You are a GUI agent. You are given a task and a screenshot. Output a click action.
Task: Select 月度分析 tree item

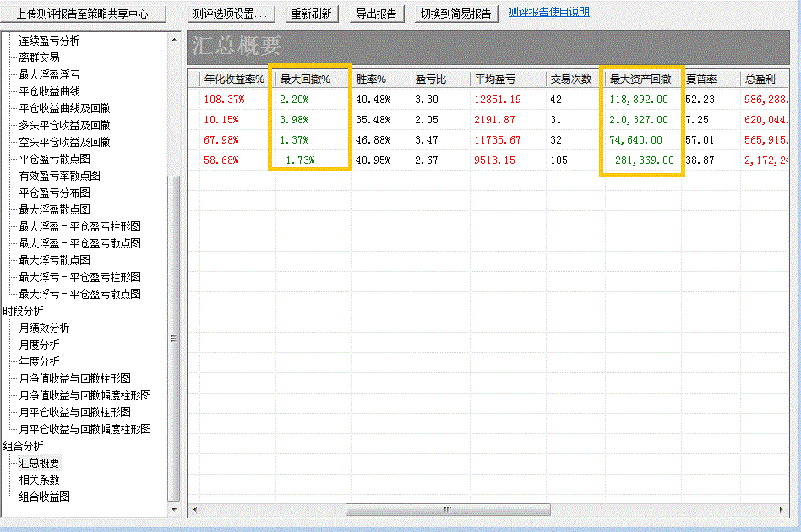point(39,345)
